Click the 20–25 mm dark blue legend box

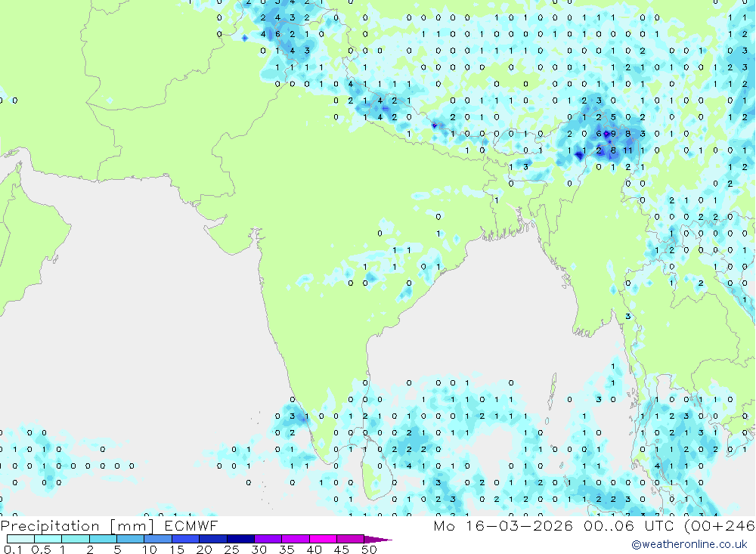click(213, 539)
